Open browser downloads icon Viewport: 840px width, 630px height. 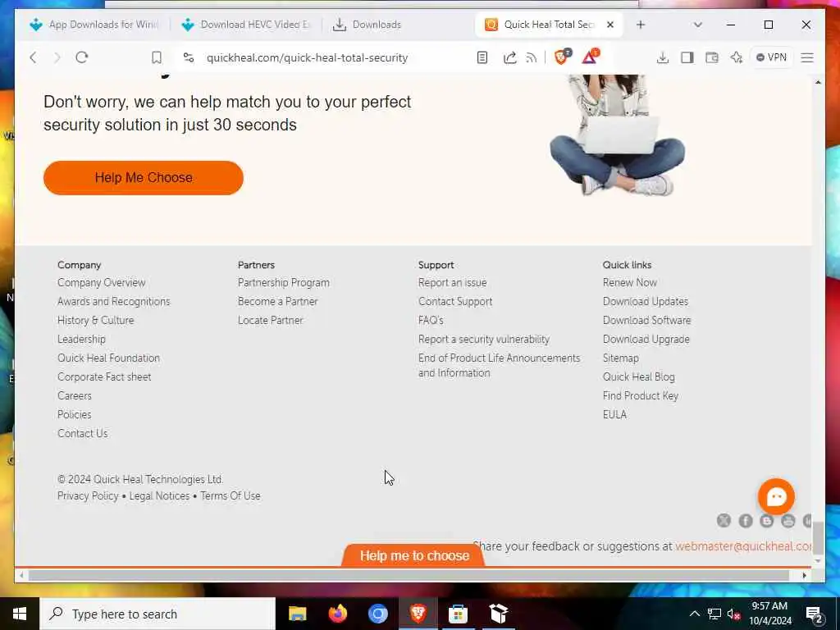click(663, 57)
